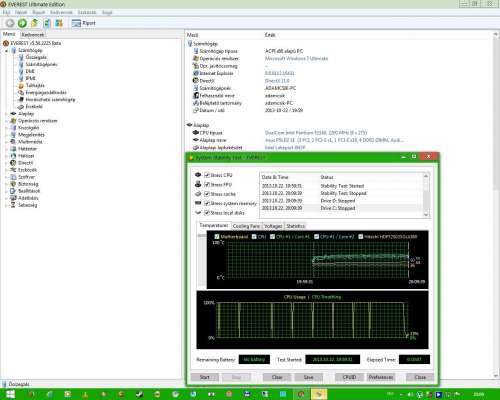500x400 pixels.
Task: Click EVEREST v5.30 root node icon
Action: pyautogui.click(x=6, y=43)
